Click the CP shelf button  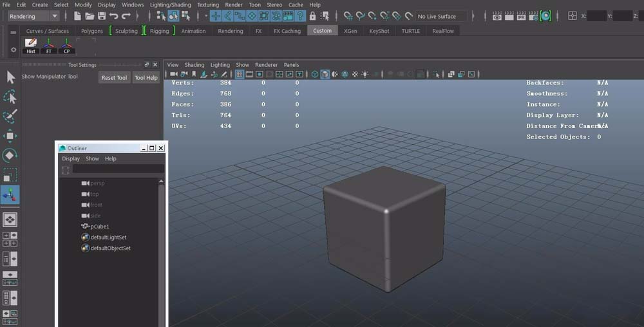coord(66,46)
